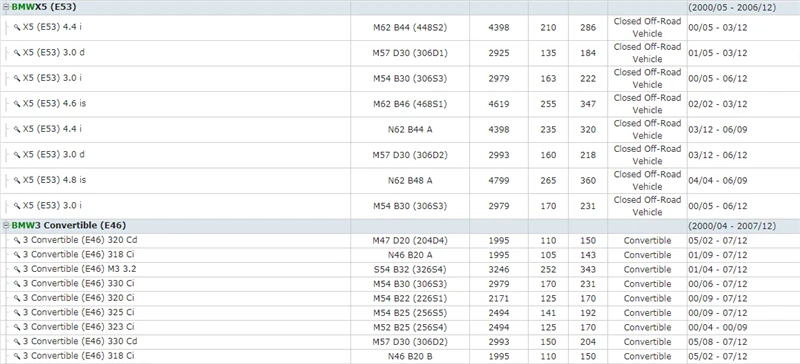This screenshot has height=364, width=800.
Task: Click engine code N46 B20 A
Action: point(410,255)
